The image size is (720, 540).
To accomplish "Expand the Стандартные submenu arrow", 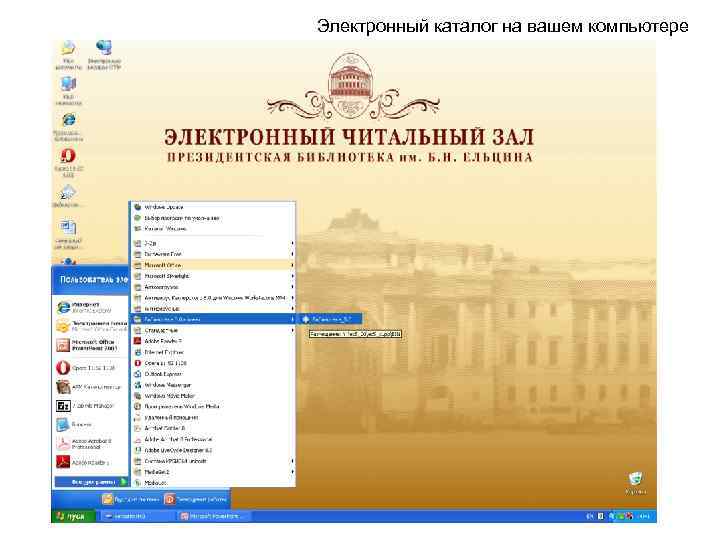I will pos(292,330).
